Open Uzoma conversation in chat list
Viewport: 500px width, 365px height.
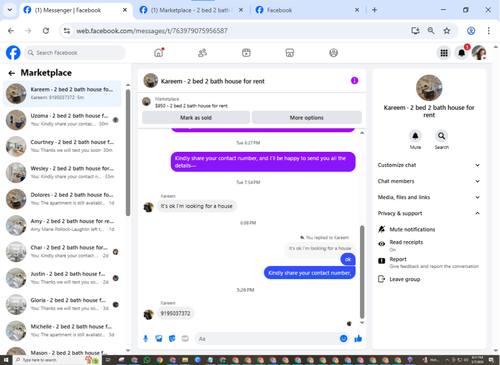[x=63, y=120]
